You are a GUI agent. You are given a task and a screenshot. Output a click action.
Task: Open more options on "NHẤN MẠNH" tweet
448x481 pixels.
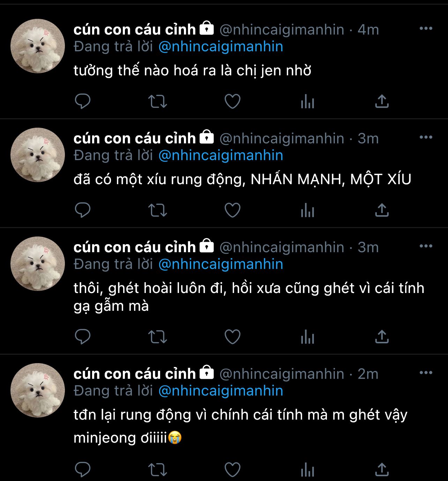pos(426,137)
